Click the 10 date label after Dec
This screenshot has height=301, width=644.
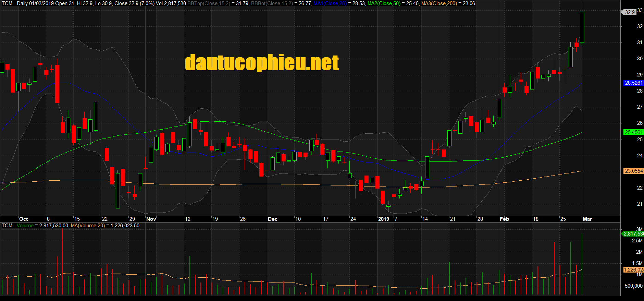tap(298, 219)
